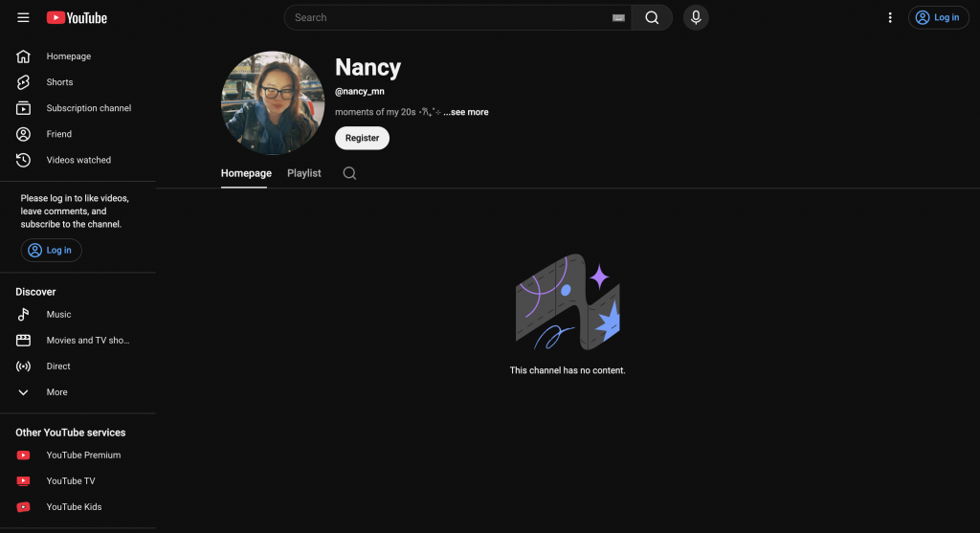Open YouTube Kids icon
This screenshot has width=980, height=533.
click(23, 507)
